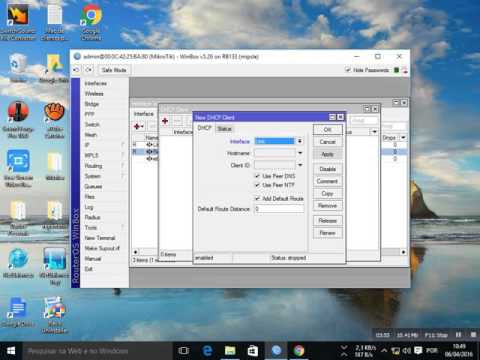Open Switch in the sidebar menu
The height and width of the screenshot is (360, 480).
(x=92, y=125)
